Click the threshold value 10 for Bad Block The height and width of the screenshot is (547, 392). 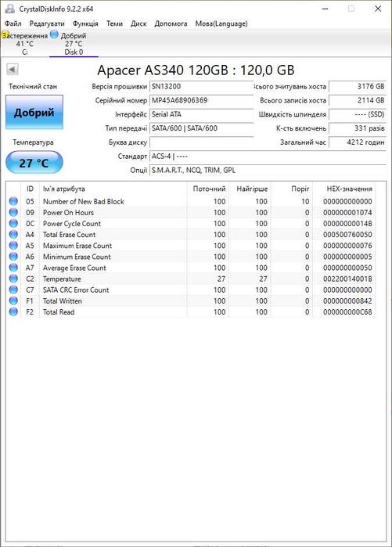(x=305, y=201)
